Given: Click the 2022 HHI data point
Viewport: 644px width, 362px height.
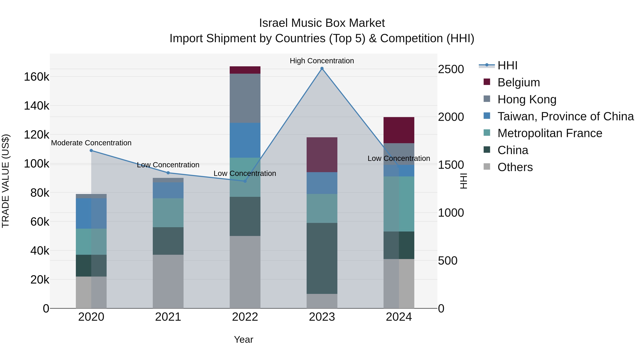Looking at the screenshot, I should (x=245, y=181).
